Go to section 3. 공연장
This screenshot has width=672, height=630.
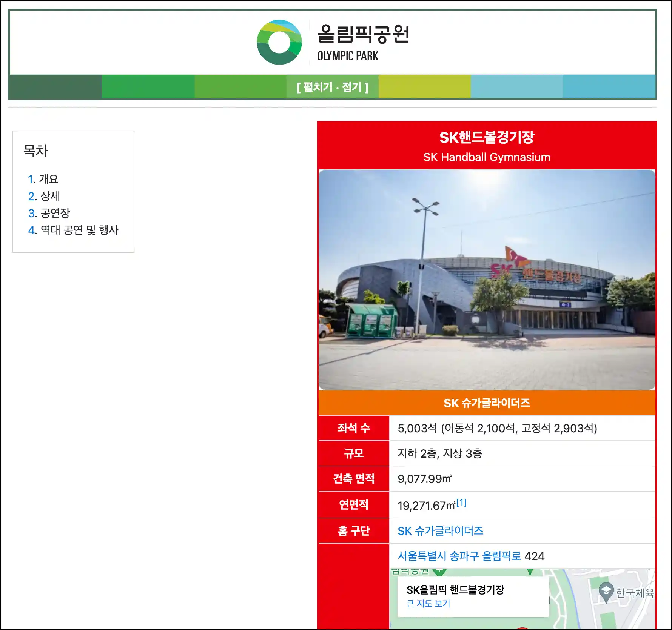(49, 213)
